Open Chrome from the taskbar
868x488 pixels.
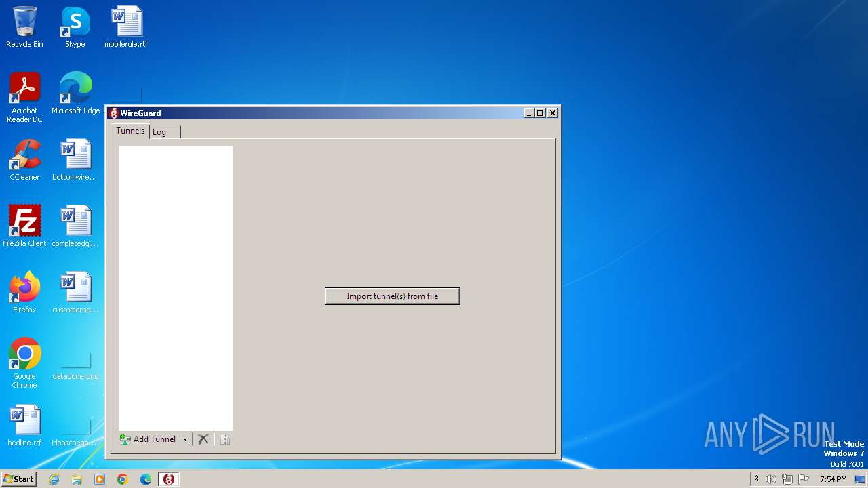click(123, 479)
